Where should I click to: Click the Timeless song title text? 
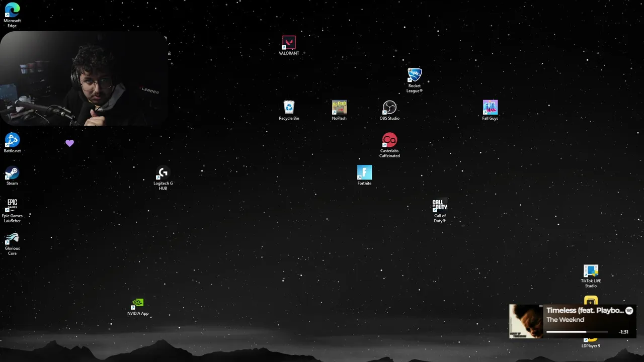[x=585, y=311]
